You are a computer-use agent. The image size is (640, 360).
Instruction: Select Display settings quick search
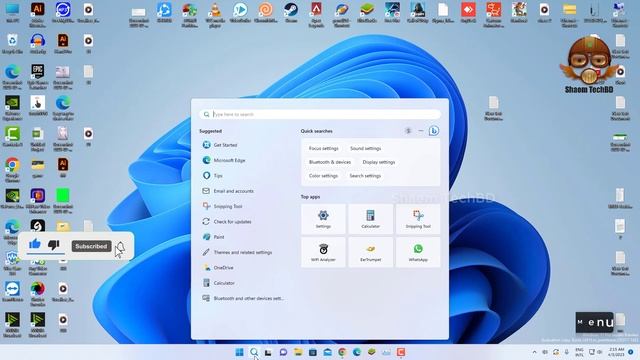coord(379,162)
